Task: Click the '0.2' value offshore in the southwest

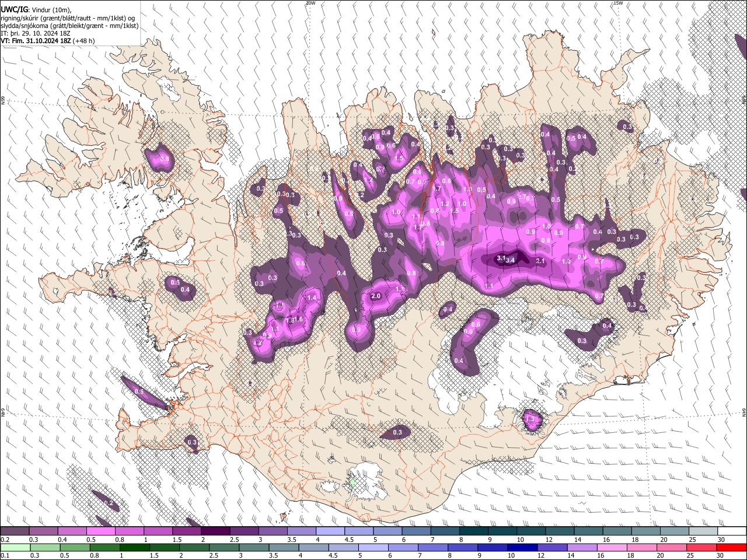Action: pyautogui.click(x=109, y=503)
